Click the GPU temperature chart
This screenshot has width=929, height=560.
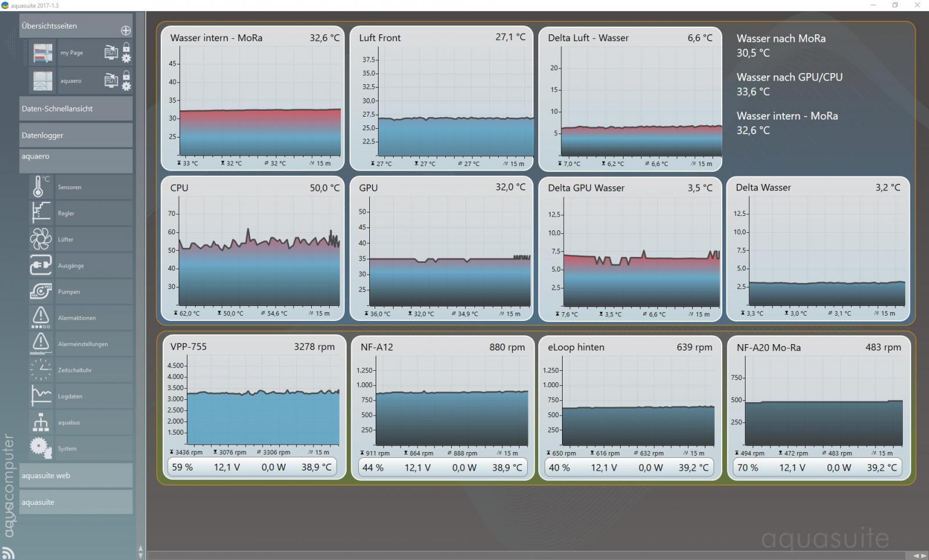click(x=442, y=248)
